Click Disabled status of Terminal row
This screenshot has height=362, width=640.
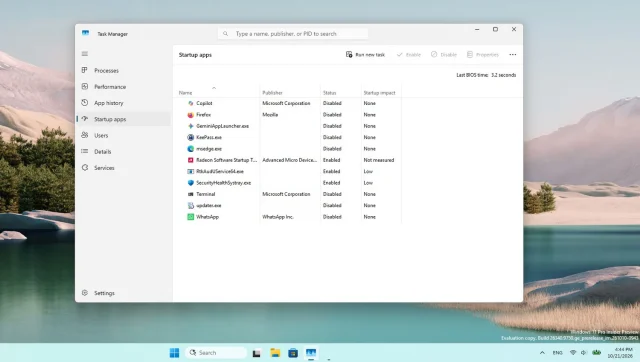point(332,194)
